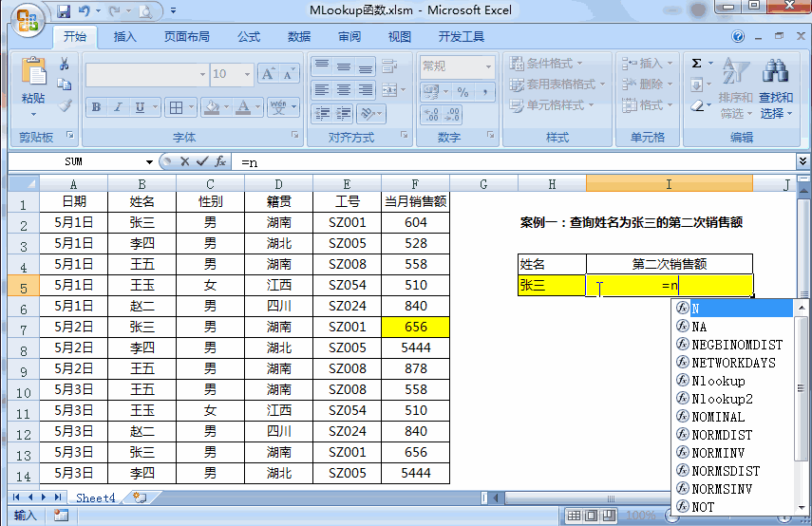Toggle underline formatting
Screen dimensions: 812x526
click(x=140, y=107)
